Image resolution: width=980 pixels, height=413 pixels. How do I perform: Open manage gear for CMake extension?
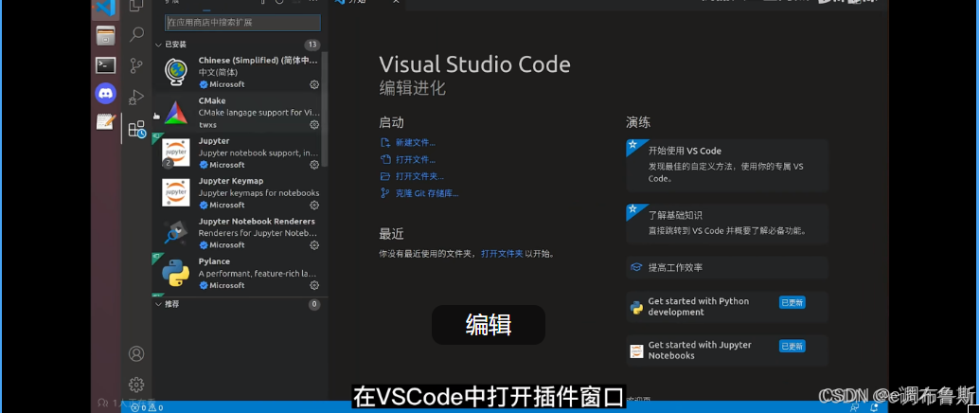point(314,125)
